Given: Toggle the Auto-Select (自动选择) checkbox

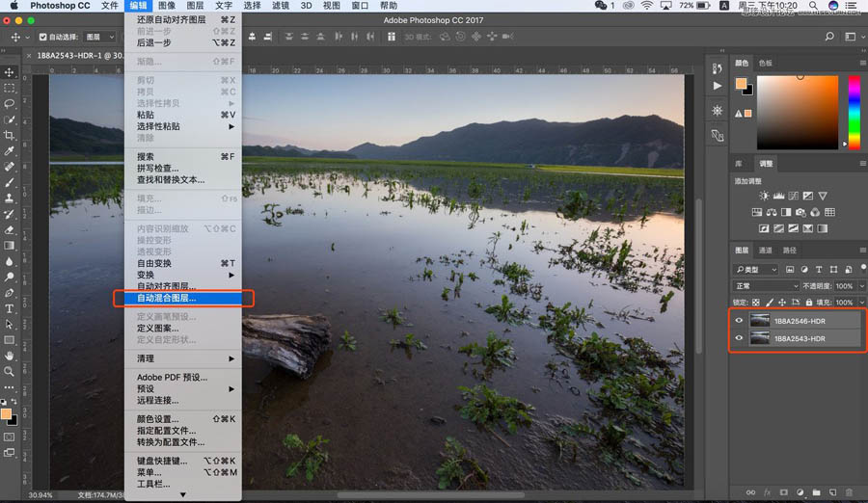Looking at the screenshot, I should (42, 37).
